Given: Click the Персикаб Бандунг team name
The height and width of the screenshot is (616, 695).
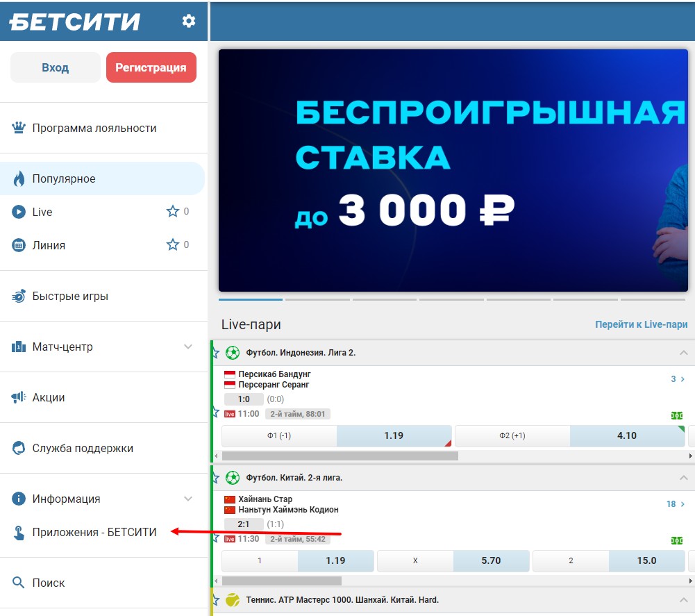Looking at the screenshot, I should [x=274, y=374].
